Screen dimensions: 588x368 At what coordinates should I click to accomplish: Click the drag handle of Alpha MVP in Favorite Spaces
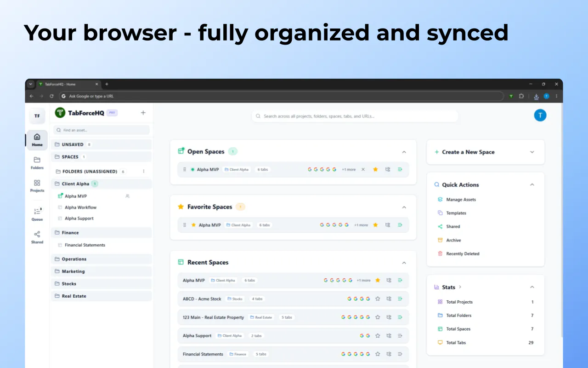pyautogui.click(x=185, y=225)
